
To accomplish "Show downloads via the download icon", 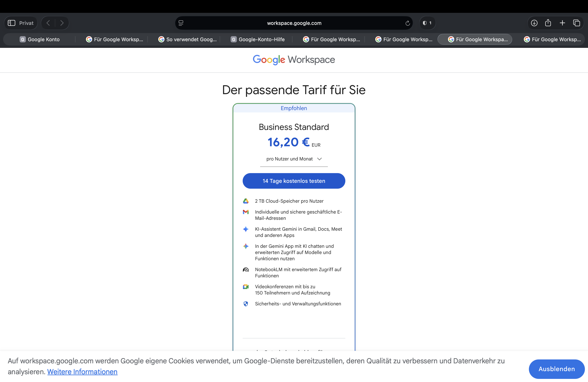I will coord(534,23).
